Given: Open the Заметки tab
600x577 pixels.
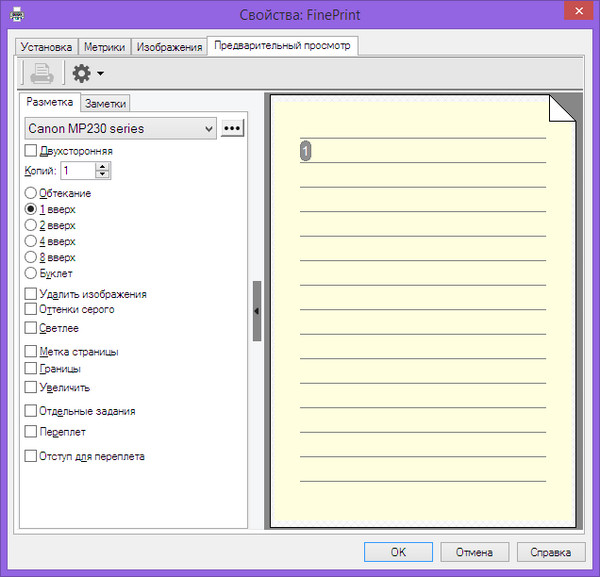Looking at the screenshot, I should point(105,103).
